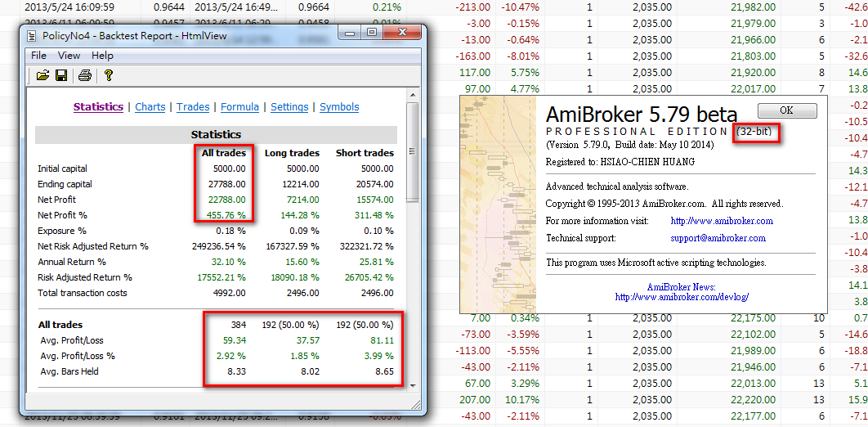Click the Short trades column header
Screen dimensions: 868x427
click(x=365, y=153)
